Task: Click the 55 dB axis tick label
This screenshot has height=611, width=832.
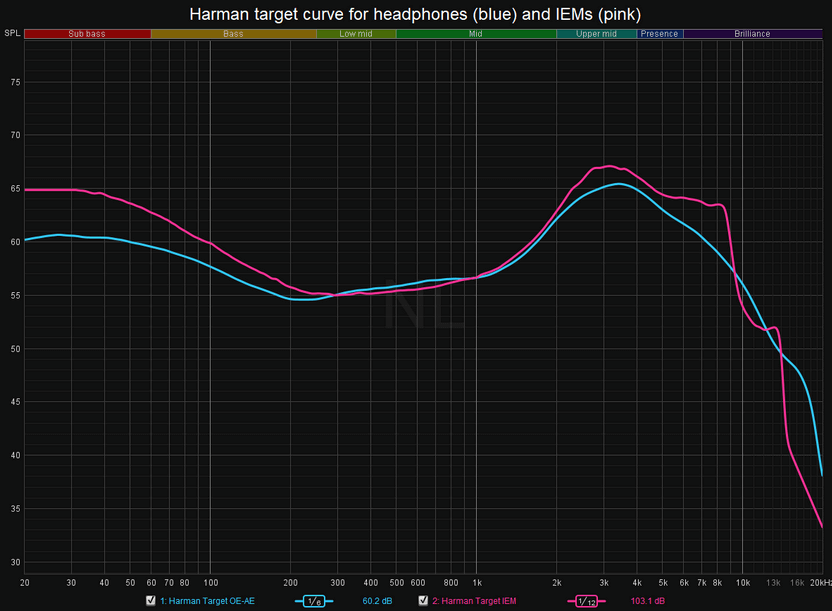Action: 15,295
